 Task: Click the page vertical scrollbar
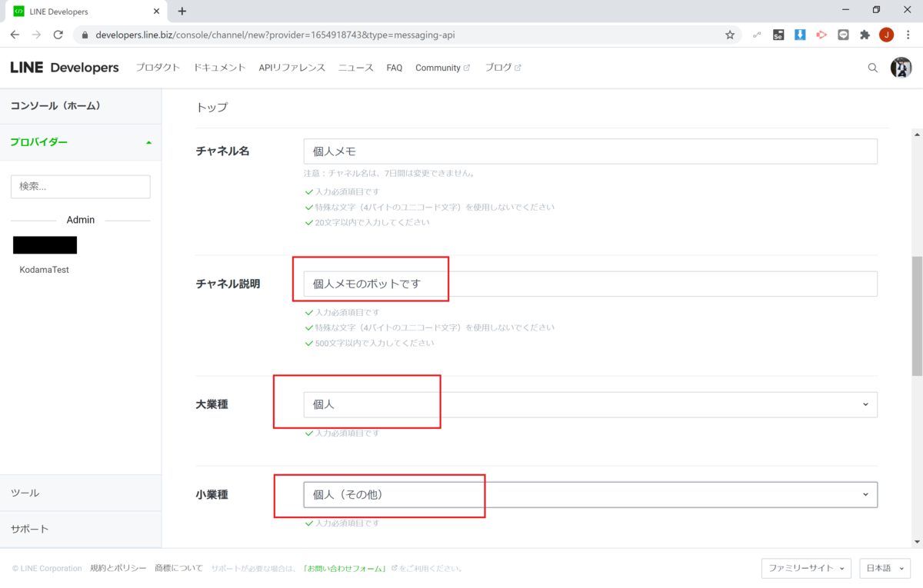pos(917,316)
